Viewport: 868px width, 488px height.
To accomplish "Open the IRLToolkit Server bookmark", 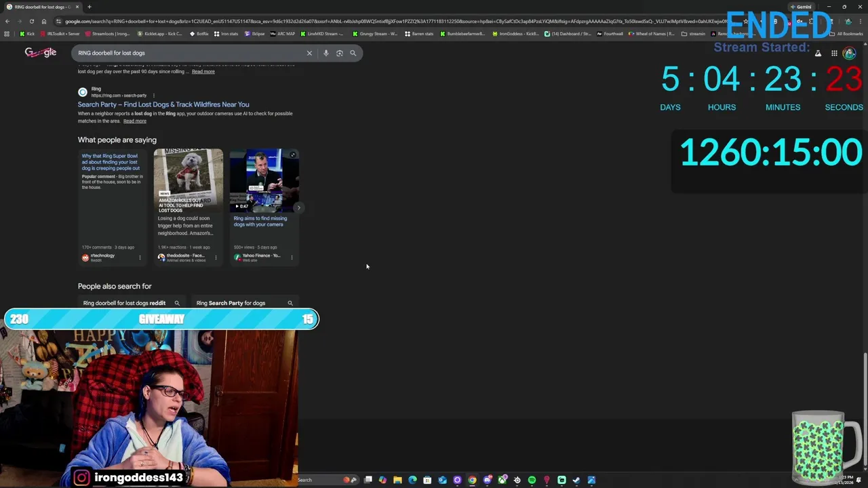I will click(59, 33).
